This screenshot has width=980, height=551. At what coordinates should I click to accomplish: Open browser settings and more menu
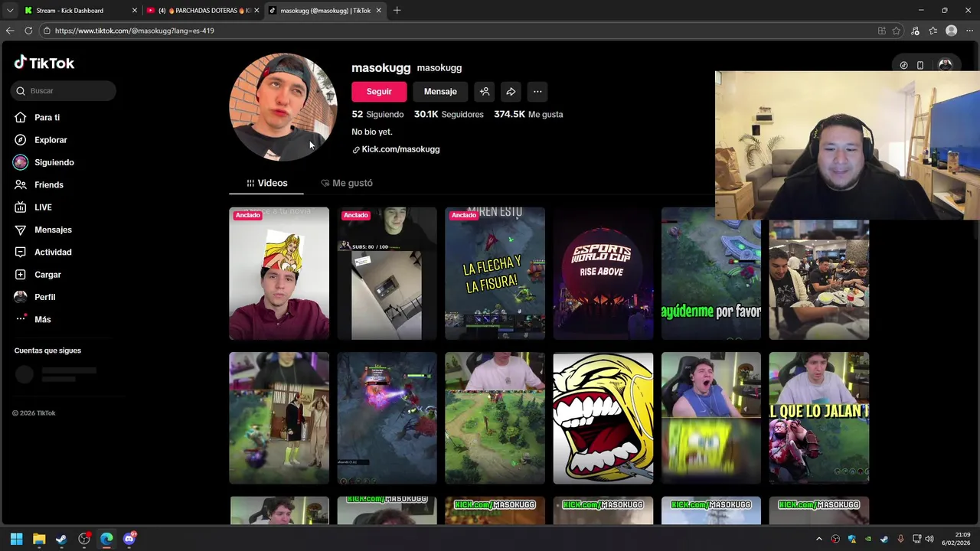pyautogui.click(x=969, y=31)
